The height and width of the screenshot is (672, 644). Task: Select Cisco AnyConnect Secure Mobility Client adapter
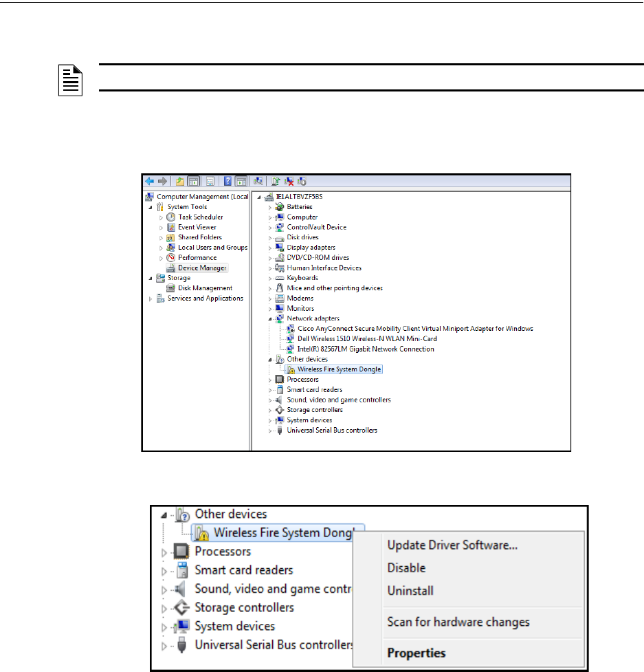pos(415,329)
